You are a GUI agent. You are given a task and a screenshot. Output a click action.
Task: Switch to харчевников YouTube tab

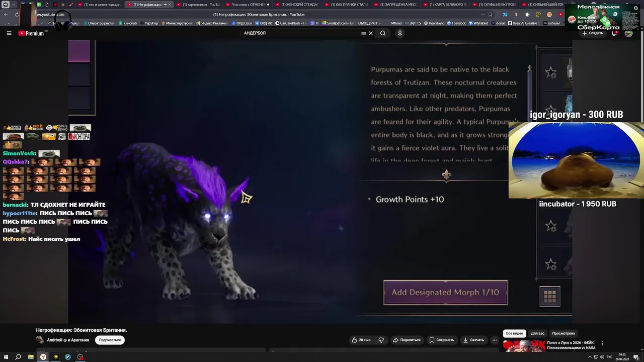tap(198, 5)
